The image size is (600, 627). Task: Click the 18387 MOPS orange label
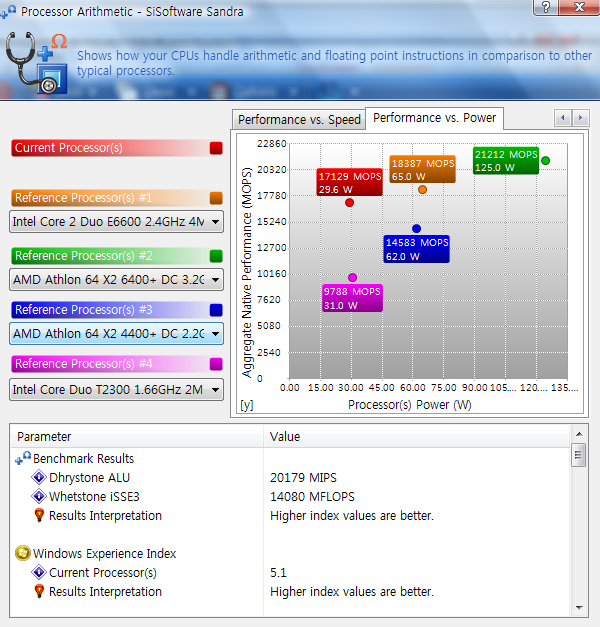click(x=423, y=170)
